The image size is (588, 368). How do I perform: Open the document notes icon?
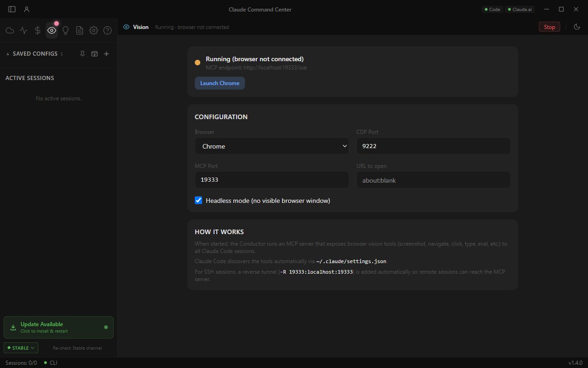tap(79, 30)
